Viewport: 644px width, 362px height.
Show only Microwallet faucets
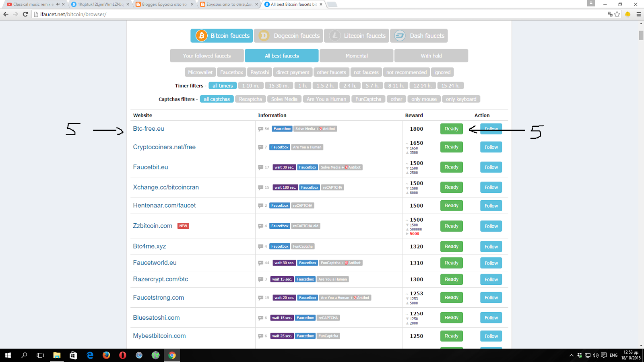point(200,72)
